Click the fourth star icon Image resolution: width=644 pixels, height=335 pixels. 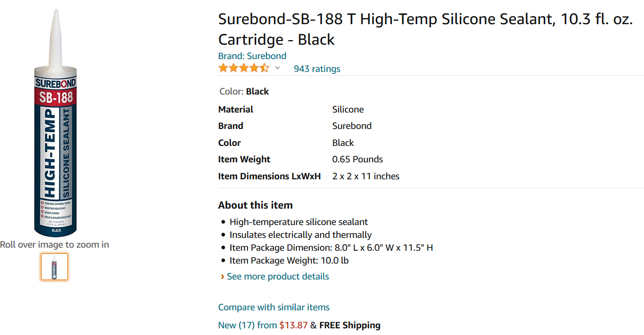254,68
